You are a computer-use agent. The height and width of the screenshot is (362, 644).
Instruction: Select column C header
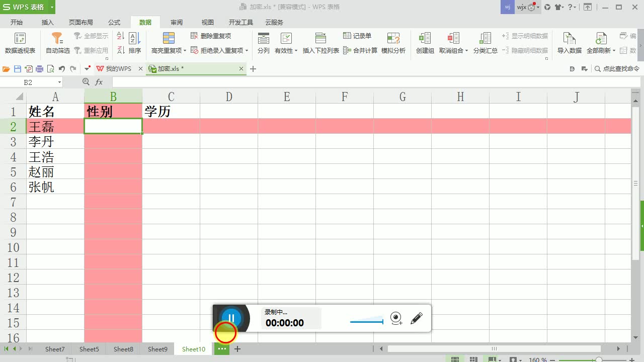tap(171, 97)
